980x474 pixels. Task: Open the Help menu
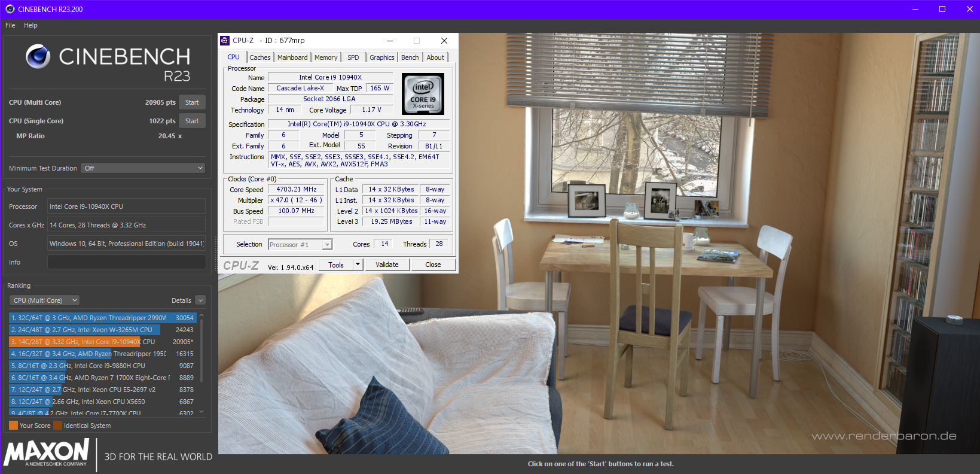tap(30, 25)
